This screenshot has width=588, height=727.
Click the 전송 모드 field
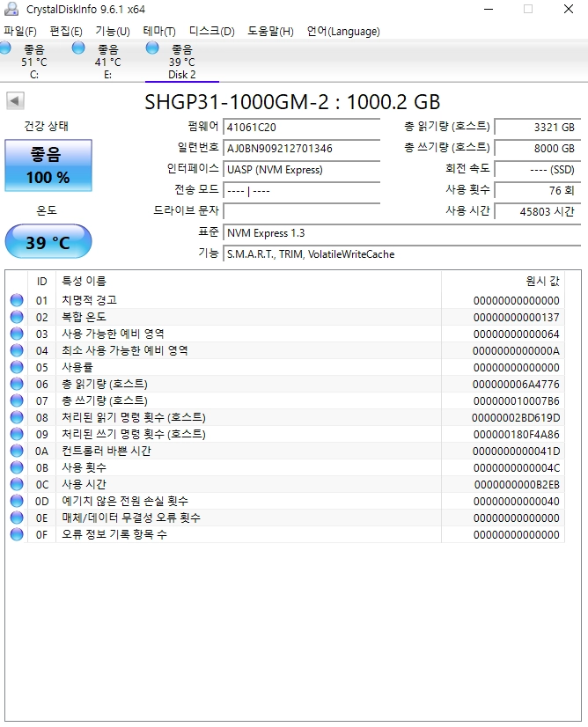click(x=301, y=191)
